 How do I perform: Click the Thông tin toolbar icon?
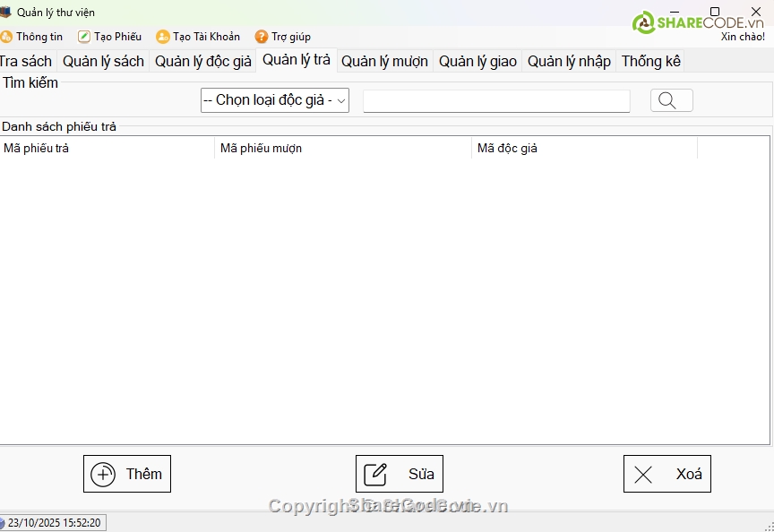[x=6, y=37]
